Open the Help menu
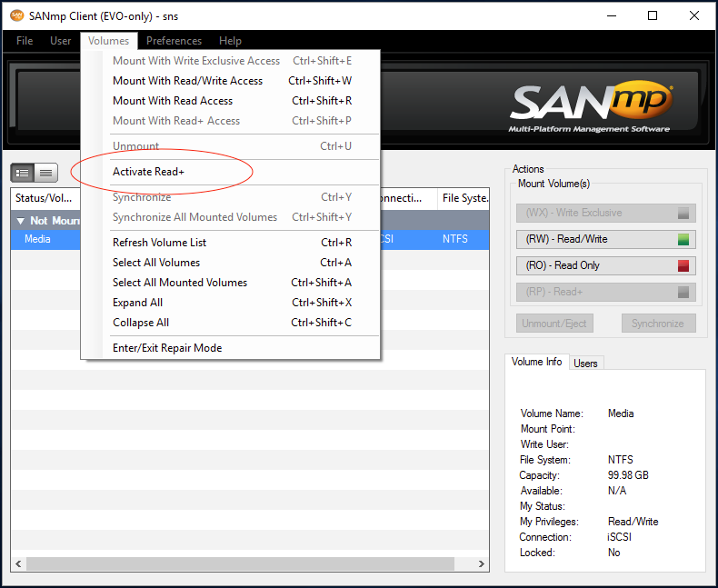 click(x=230, y=41)
